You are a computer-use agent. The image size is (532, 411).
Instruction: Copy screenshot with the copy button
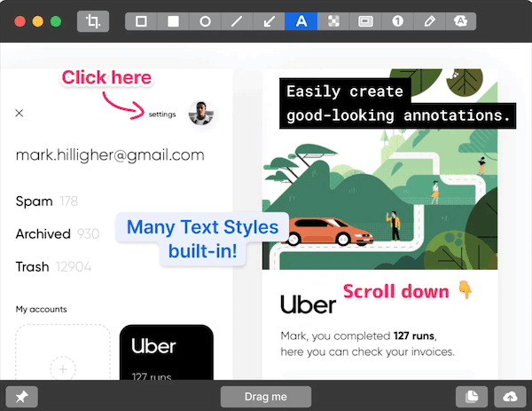pos(472,397)
